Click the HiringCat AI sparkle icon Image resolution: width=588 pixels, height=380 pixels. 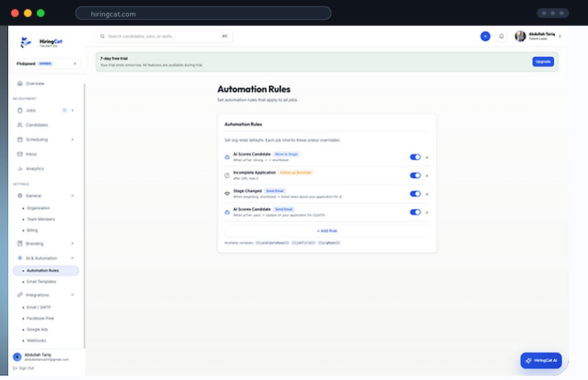tap(529, 361)
